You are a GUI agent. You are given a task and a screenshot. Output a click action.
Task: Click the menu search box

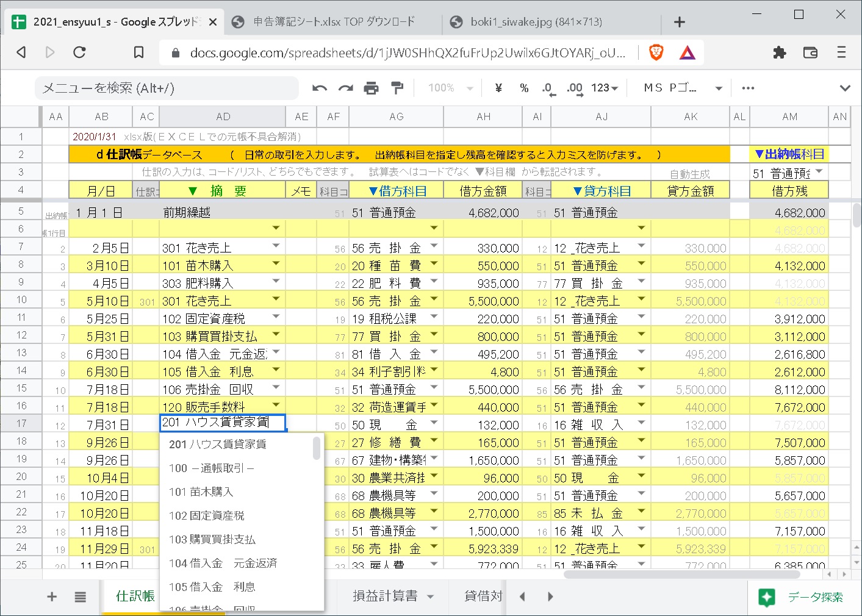[x=167, y=88]
